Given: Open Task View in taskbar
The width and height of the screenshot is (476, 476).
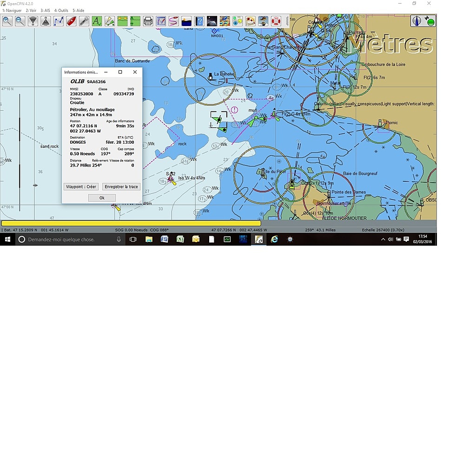Looking at the screenshot, I should [133, 239].
